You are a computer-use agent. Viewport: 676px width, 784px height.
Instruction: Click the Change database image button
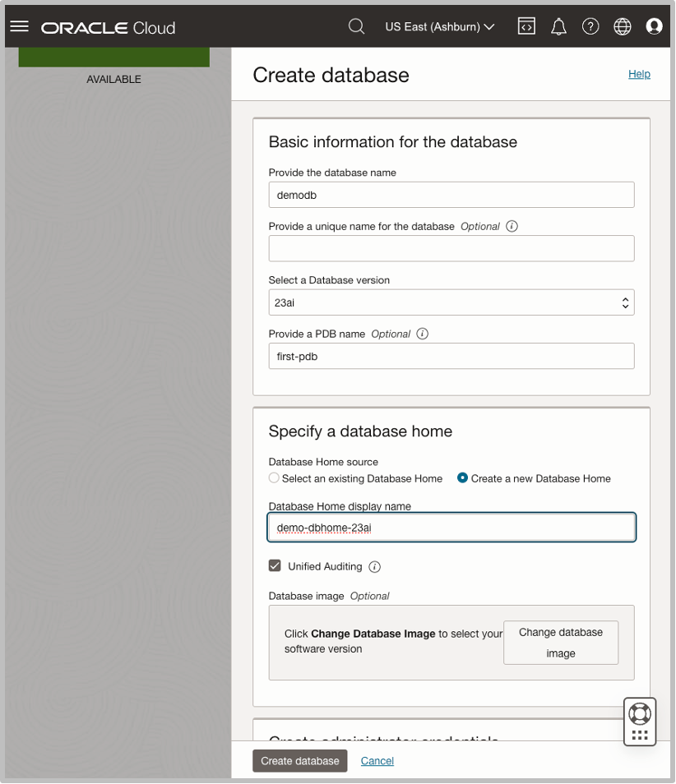tap(561, 643)
